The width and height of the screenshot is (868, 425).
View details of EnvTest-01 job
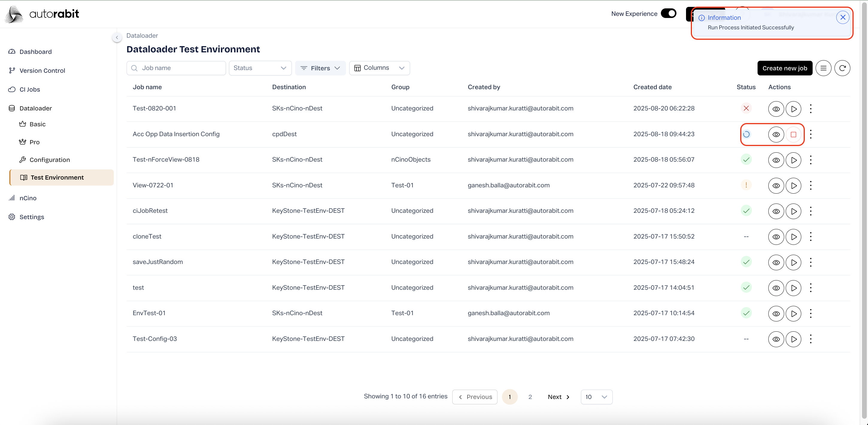click(x=776, y=313)
